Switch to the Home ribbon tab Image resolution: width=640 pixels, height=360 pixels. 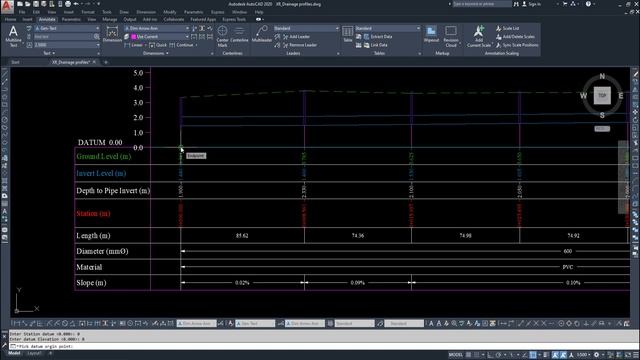point(10,19)
